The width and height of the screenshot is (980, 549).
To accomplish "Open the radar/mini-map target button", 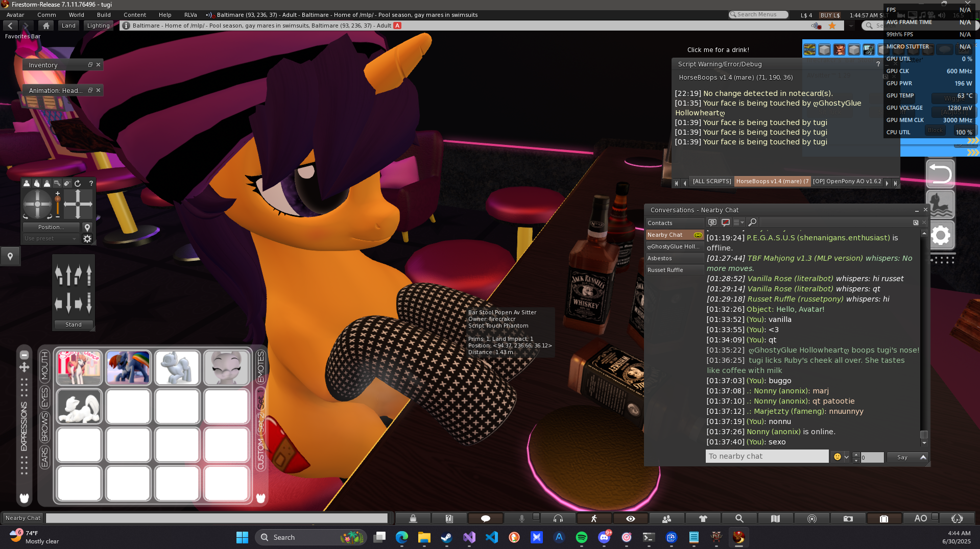I will tap(811, 518).
